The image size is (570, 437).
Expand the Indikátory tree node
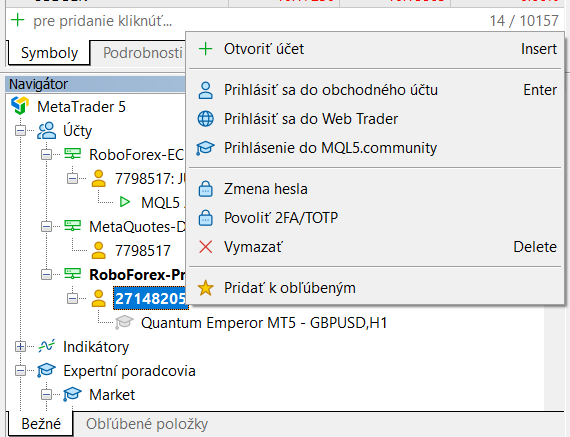click(20, 346)
